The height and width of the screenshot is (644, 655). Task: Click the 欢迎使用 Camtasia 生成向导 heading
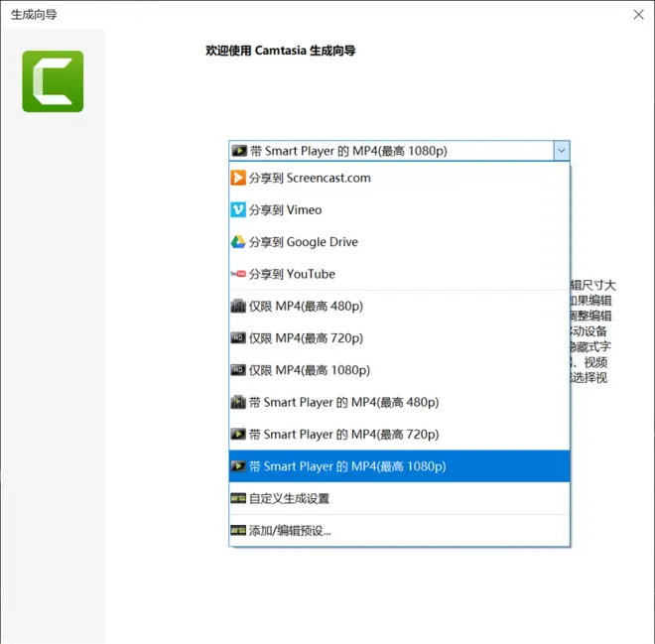[280, 51]
